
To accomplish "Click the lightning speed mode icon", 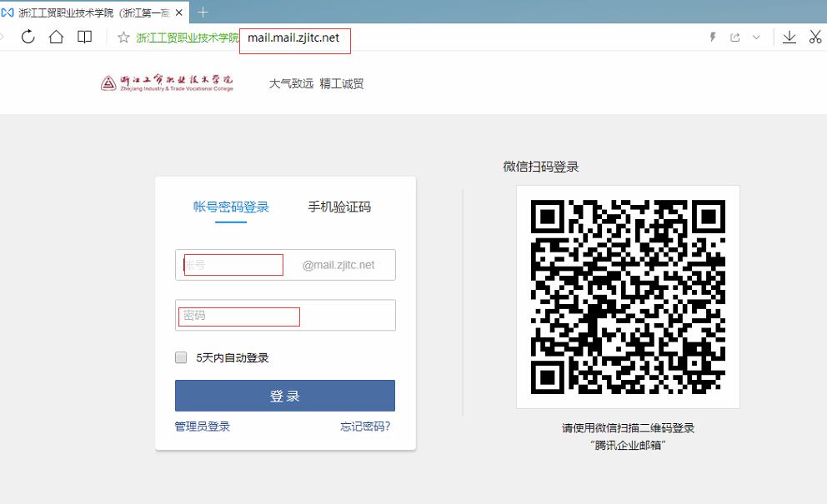I will pos(713,37).
